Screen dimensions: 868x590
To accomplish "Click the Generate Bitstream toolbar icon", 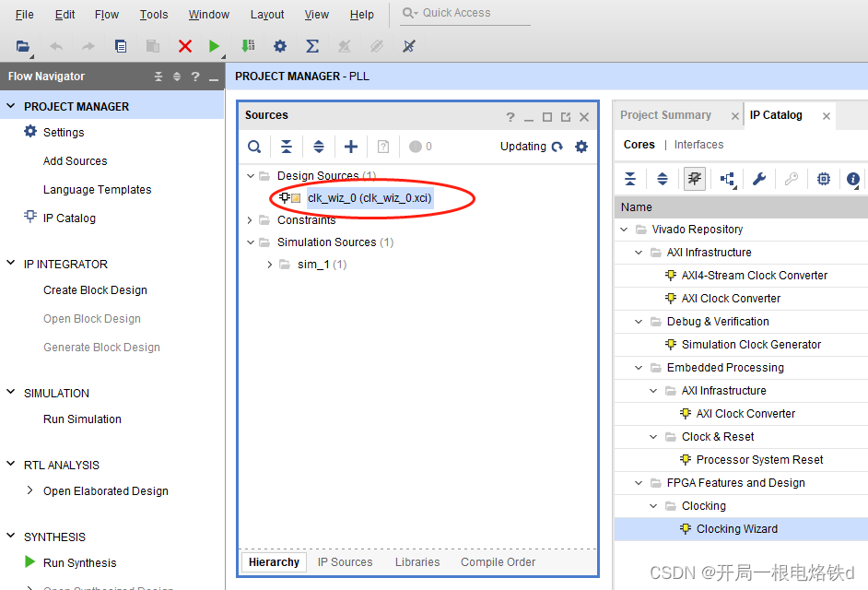I will [x=248, y=46].
